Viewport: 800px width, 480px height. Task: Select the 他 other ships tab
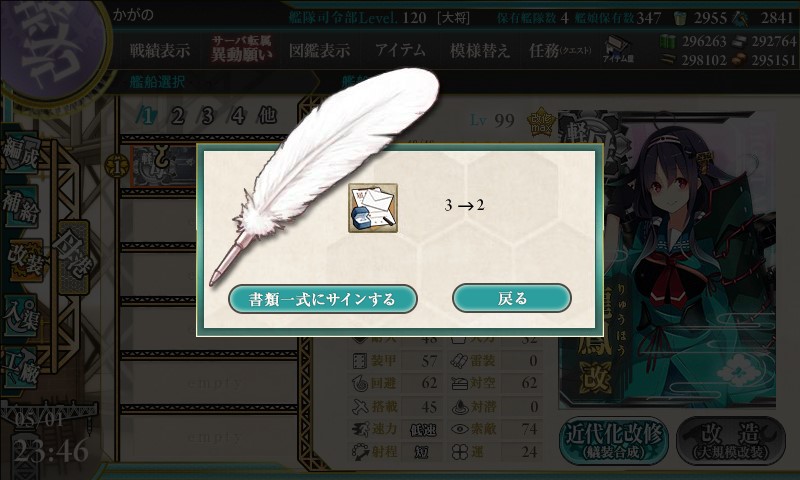coord(267,116)
